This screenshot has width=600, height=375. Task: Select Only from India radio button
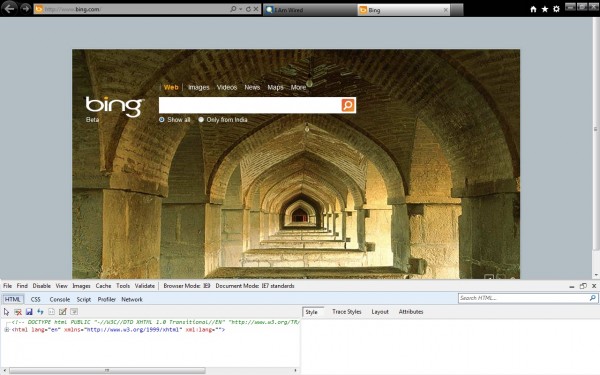(201, 120)
